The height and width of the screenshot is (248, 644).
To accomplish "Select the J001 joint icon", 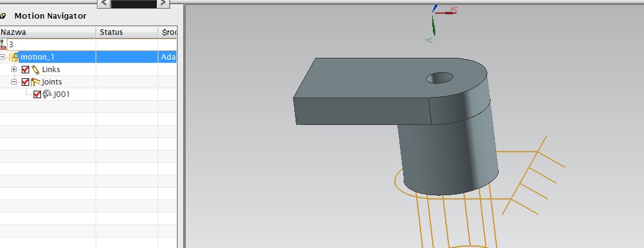I will point(47,94).
